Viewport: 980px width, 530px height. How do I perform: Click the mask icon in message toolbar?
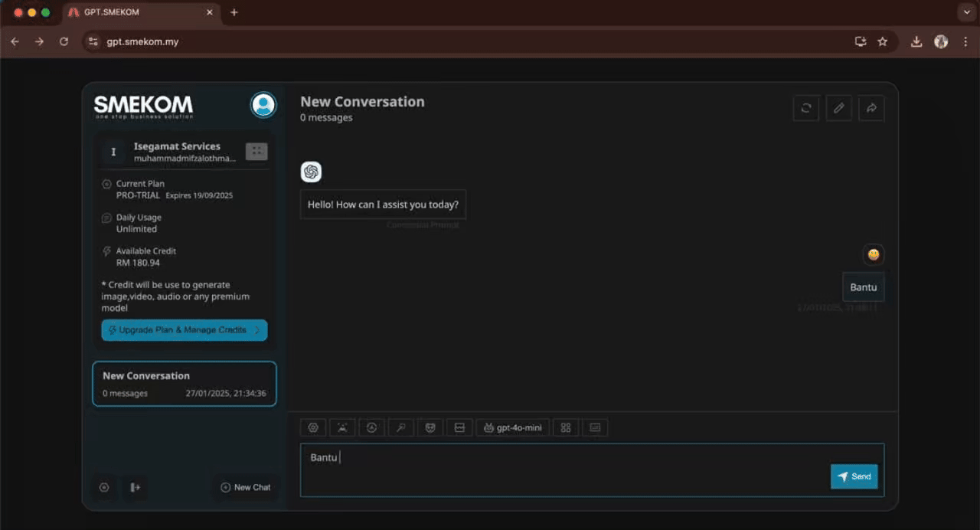pyautogui.click(x=430, y=427)
